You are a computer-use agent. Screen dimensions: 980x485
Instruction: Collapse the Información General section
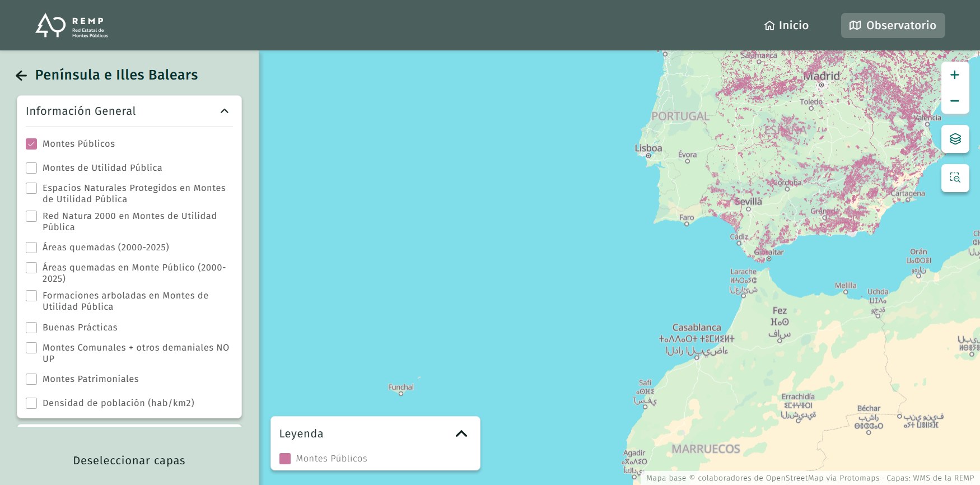(225, 111)
